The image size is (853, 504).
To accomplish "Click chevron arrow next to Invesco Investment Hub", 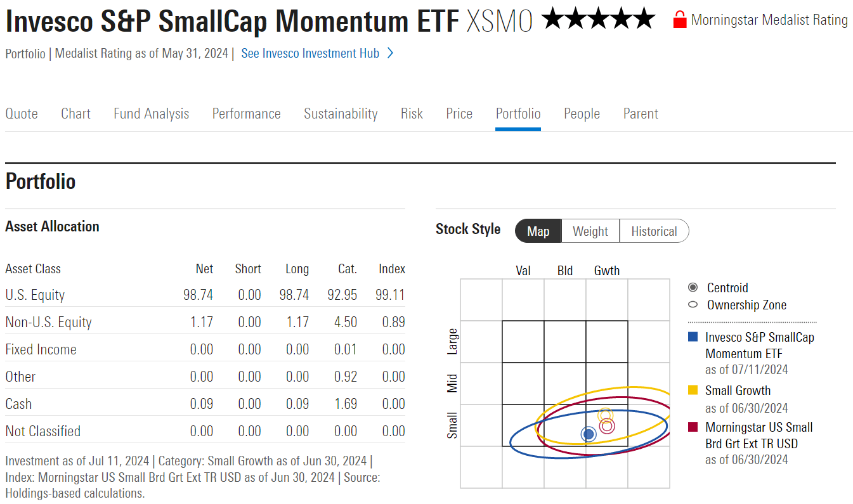I will [x=390, y=53].
